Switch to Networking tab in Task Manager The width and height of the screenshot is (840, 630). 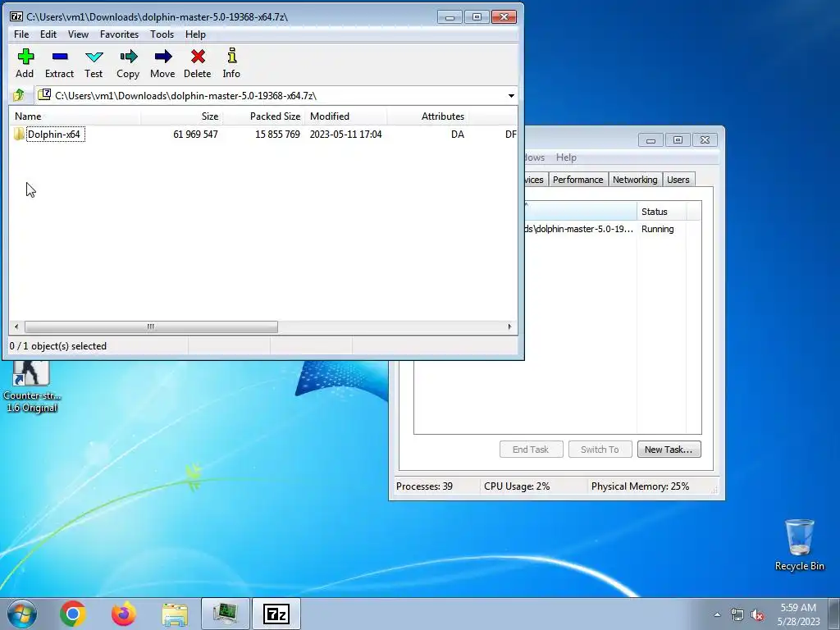point(635,180)
